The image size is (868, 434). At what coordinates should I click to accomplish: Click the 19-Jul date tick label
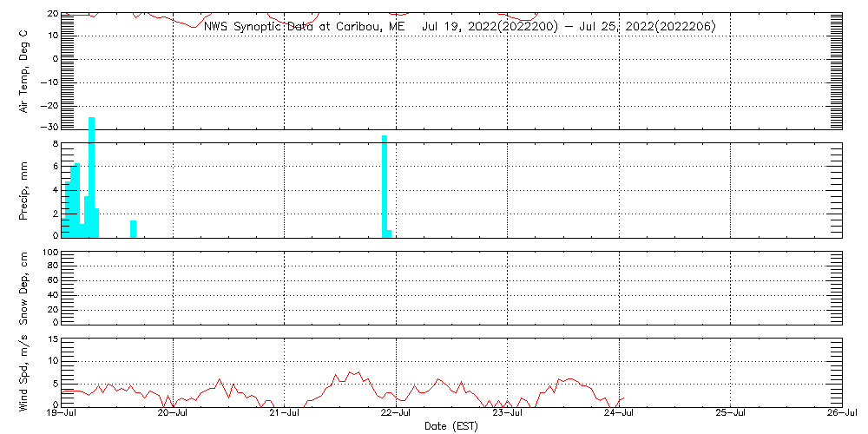(x=62, y=414)
